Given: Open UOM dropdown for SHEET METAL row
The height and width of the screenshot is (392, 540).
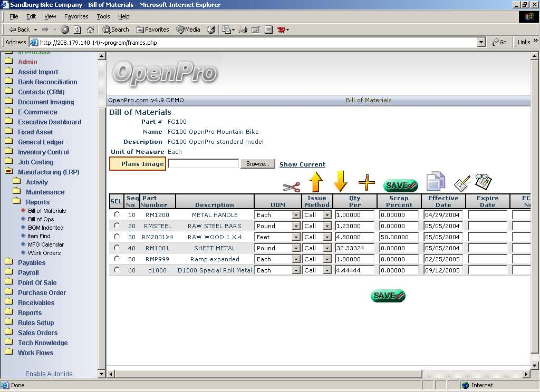Looking at the screenshot, I should point(296,248).
